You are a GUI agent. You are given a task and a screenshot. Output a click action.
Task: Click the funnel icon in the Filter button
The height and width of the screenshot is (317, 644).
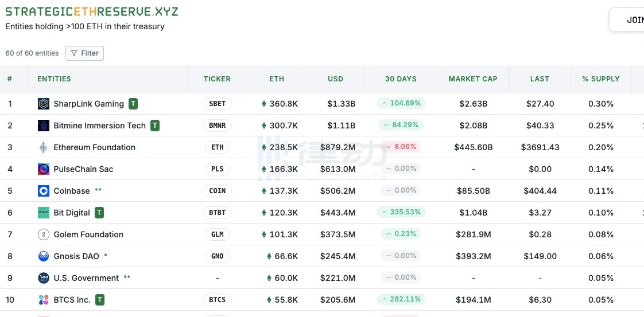tap(74, 53)
